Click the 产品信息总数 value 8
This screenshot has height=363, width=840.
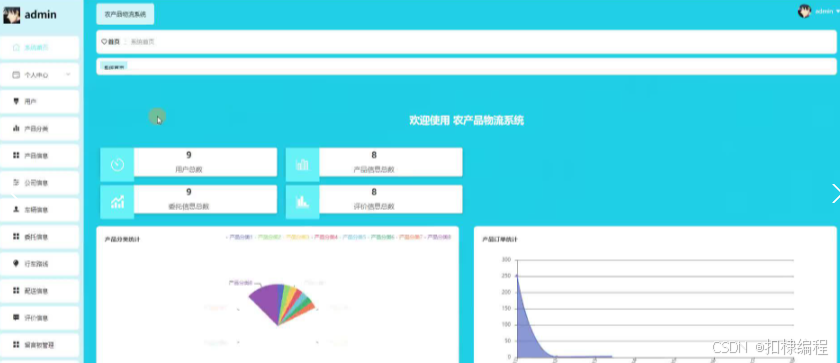click(374, 155)
